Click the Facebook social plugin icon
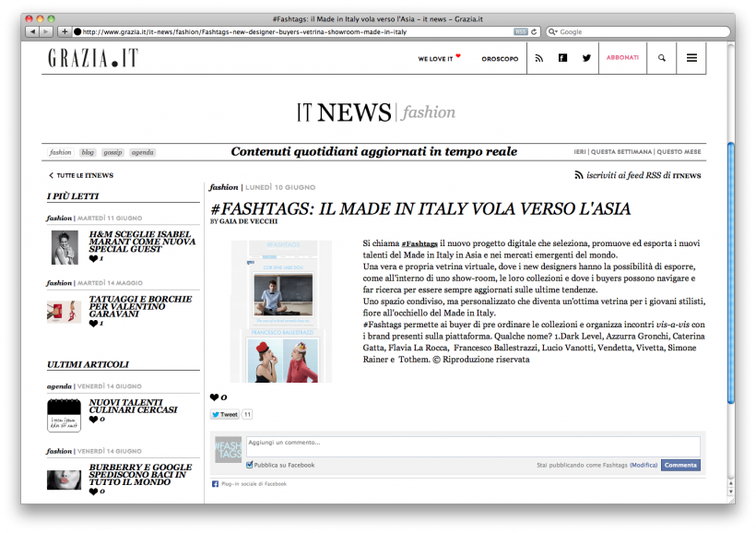This screenshot has width=756, height=533. click(215, 484)
